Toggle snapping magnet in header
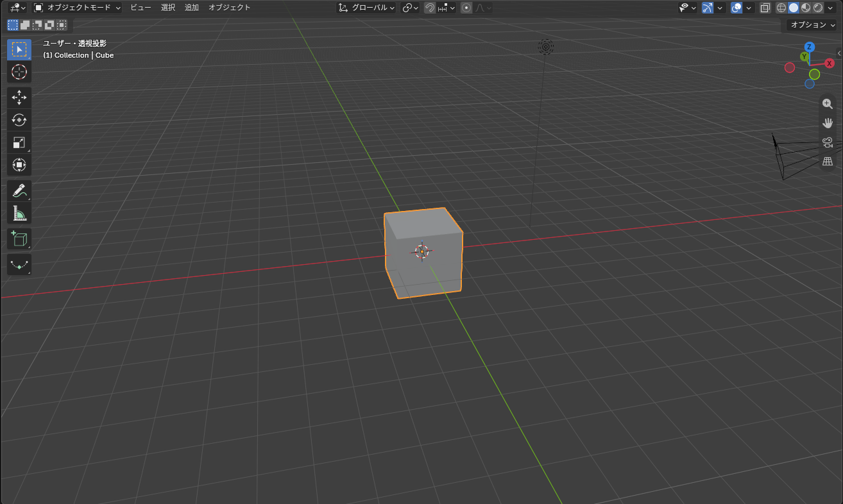Image resolution: width=843 pixels, height=504 pixels. [x=430, y=8]
